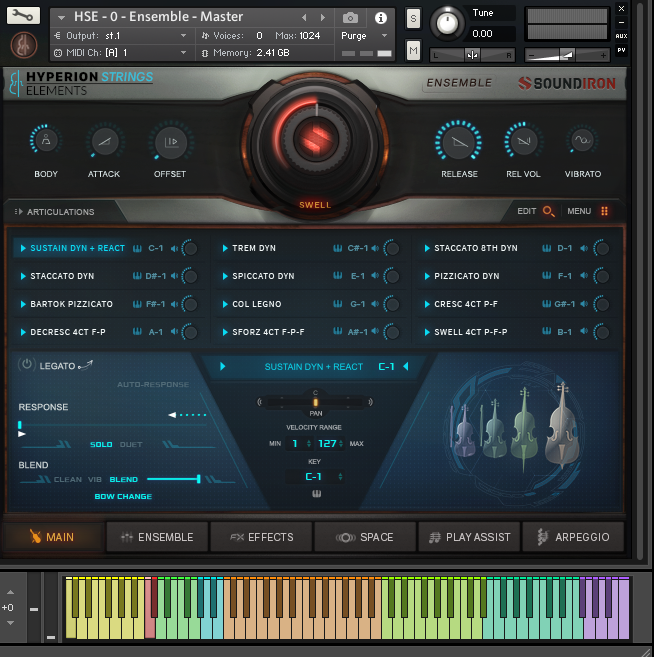
Task: Click the Body knob icon
Action: (46, 142)
